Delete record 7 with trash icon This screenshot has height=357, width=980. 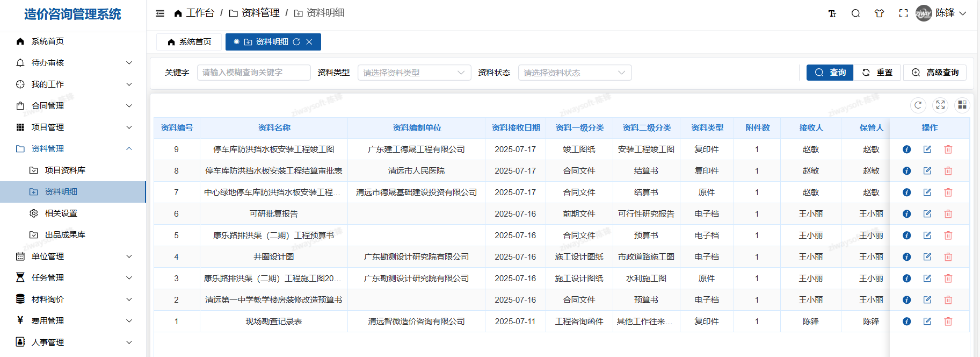coord(948,192)
